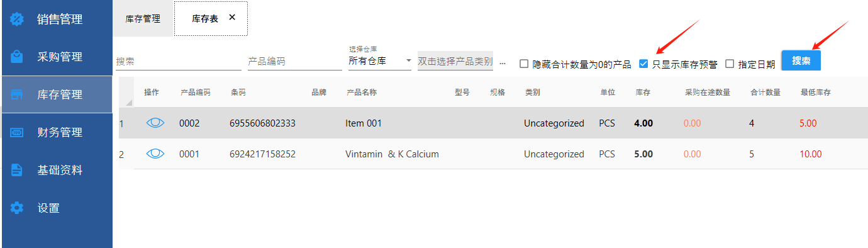868x248 pixels.
Task: Close the 库存表 tab with the X
Action: click(x=232, y=18)
